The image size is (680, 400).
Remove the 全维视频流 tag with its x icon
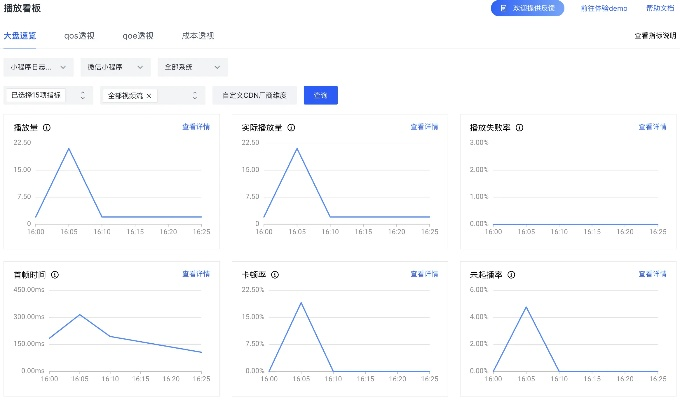149,95
